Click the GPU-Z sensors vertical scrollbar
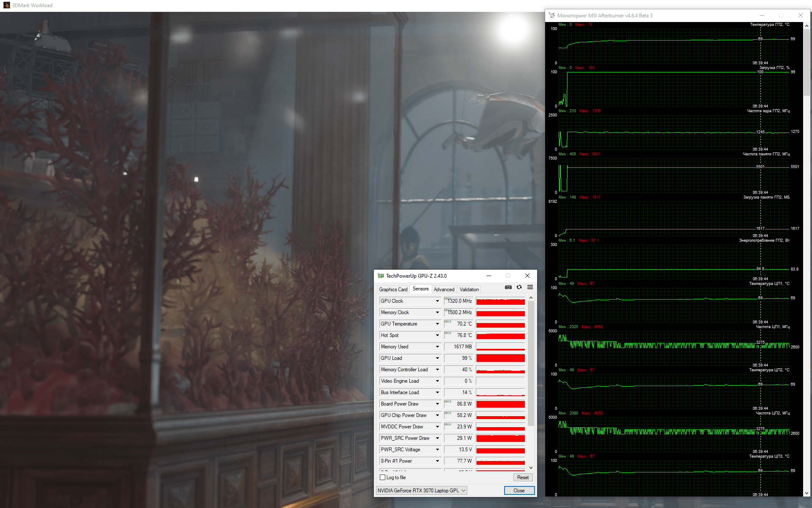812x508 pixels. (x=531, y=364)
